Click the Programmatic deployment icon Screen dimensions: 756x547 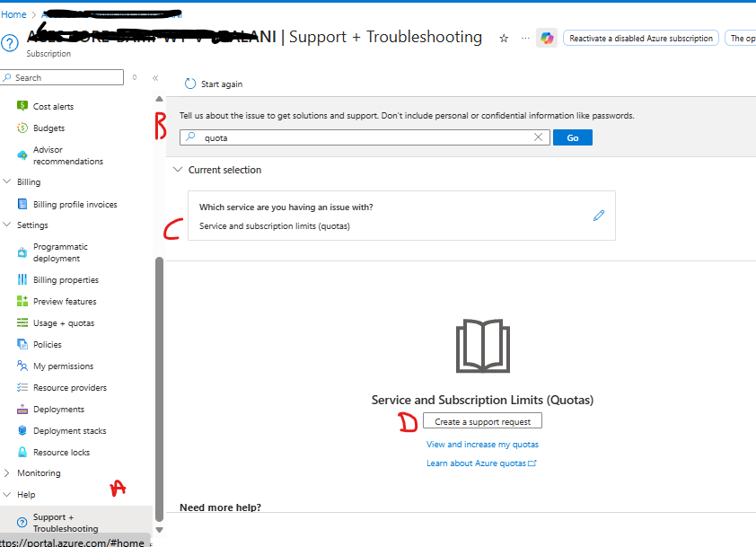22,252
